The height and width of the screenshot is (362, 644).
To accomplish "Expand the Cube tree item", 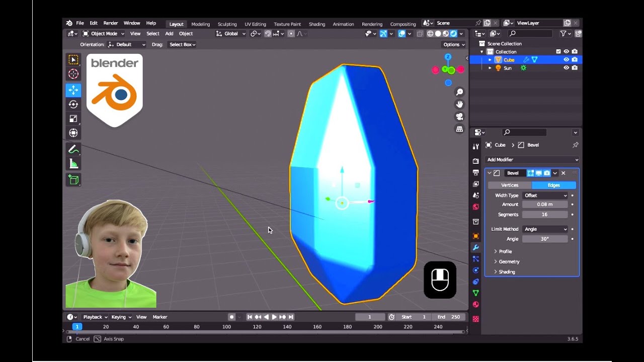I will coord(490,60).
